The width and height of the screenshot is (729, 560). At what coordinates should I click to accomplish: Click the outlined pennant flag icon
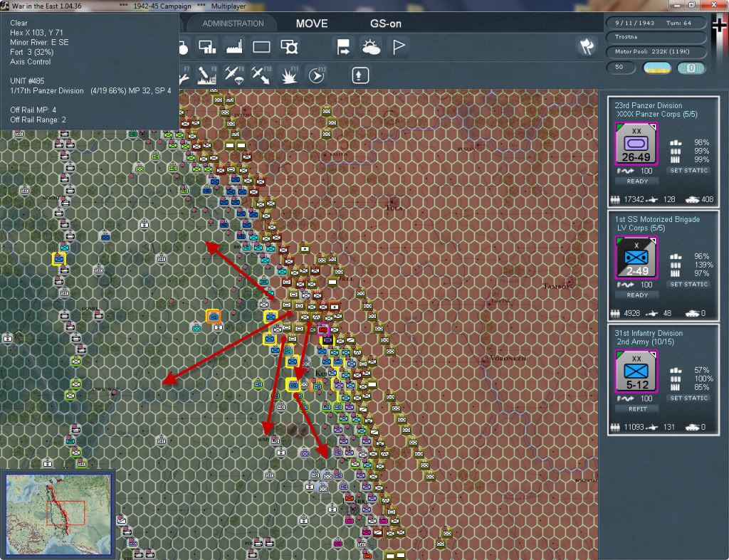click(x=399, y=47)
